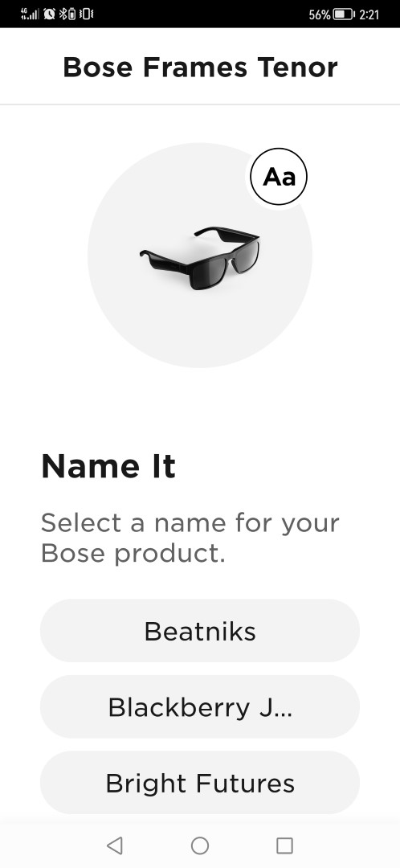Tap the Select a name description text
Screen dimensions: 400x868
click(190, 538)
